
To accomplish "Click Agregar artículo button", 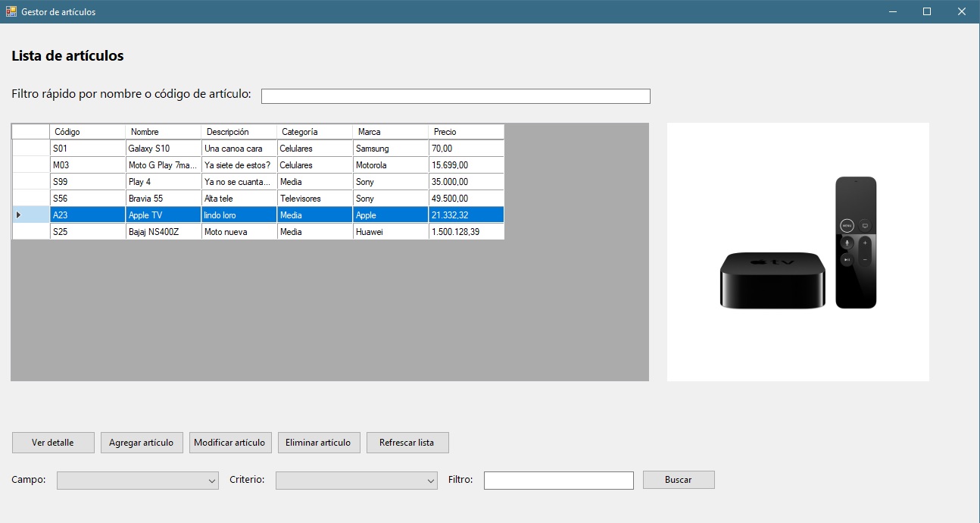I will (142, 443).
